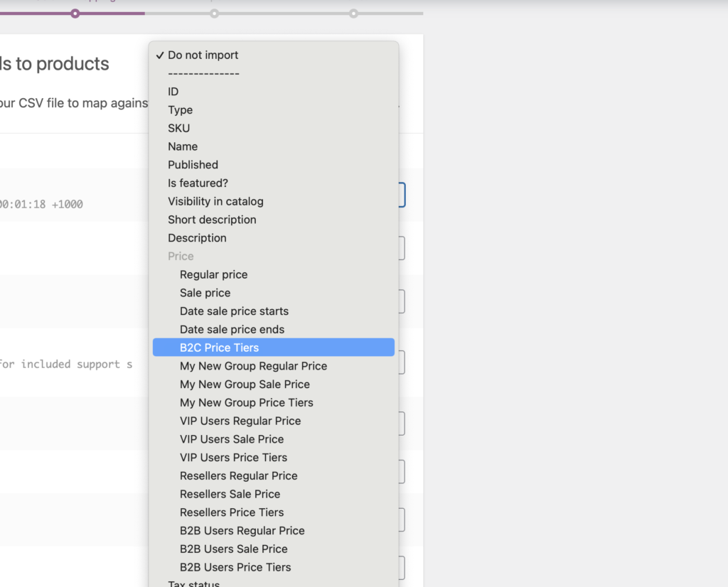Screen dimensions: 728x587
Task: Choose 'B2B Users Regular Price'
Action: (x=274, y=530)
